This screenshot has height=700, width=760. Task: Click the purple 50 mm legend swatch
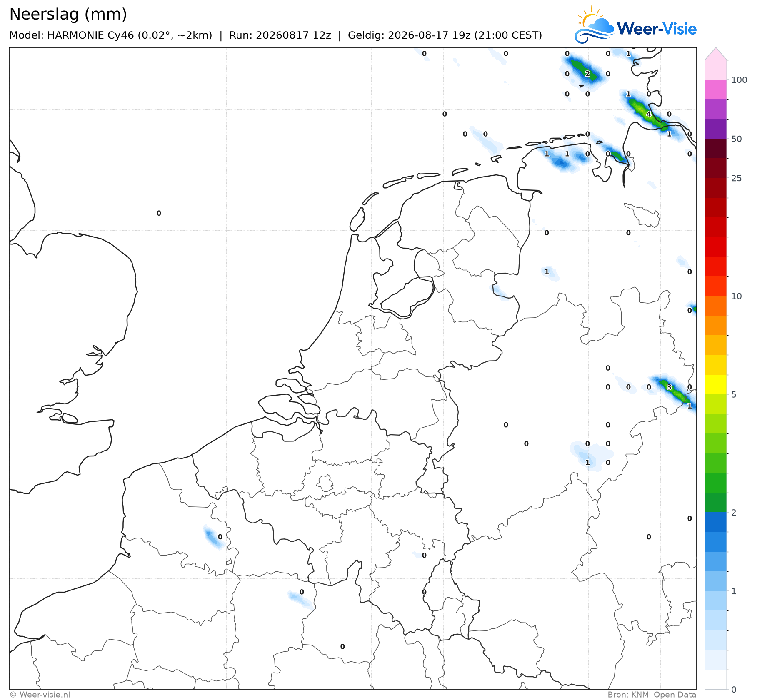tap(716, 129)
